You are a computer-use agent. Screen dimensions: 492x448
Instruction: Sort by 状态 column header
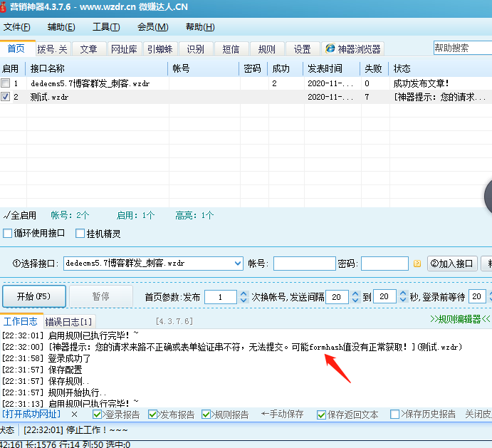(441, 68)
